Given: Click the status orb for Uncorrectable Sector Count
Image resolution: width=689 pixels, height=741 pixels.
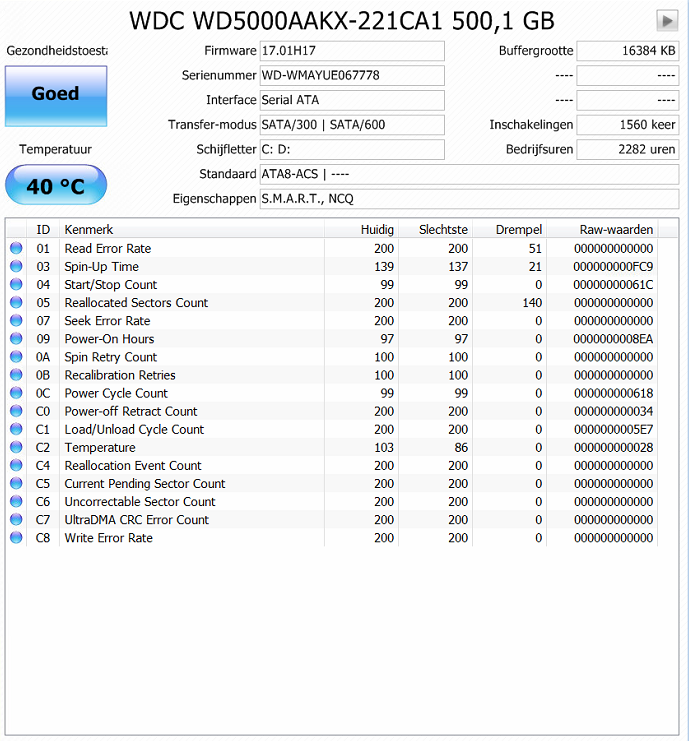Looking at the screenshot, I should 16,501.
